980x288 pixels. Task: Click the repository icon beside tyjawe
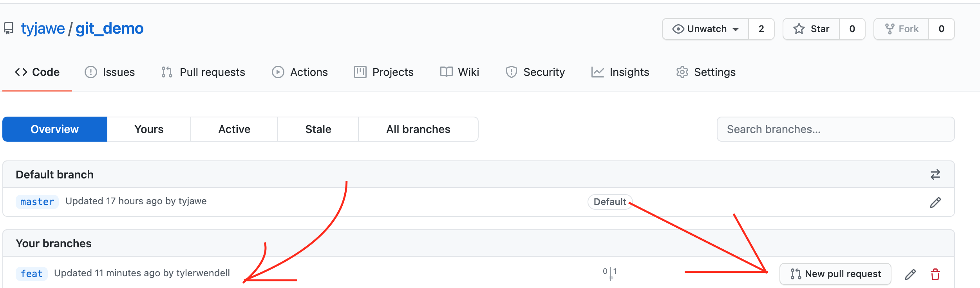[x=9, y=29]
